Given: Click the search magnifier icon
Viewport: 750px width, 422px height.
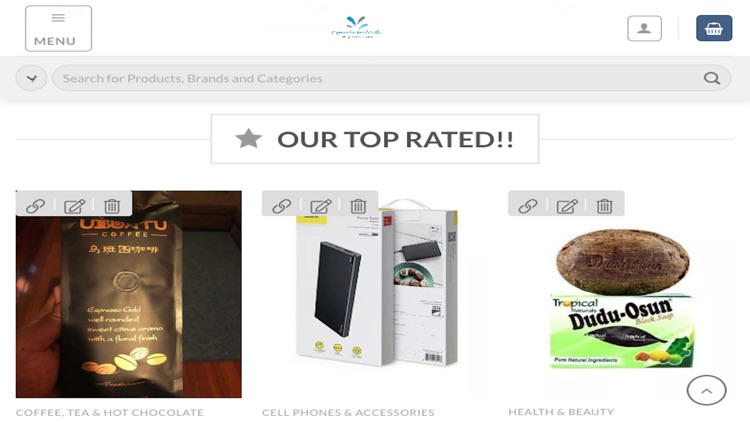Looking at the screenshot, I should 712,78.
